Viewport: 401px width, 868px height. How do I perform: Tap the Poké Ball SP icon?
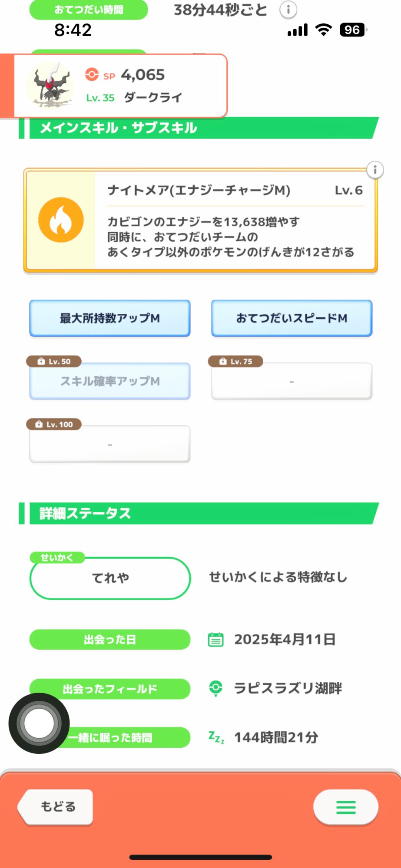pos(92,75)
